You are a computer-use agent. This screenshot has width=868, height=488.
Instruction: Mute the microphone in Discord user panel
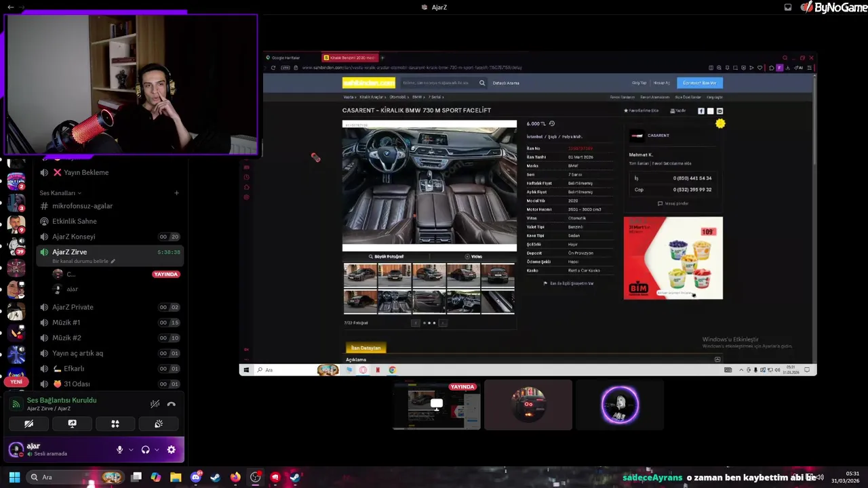119,449
